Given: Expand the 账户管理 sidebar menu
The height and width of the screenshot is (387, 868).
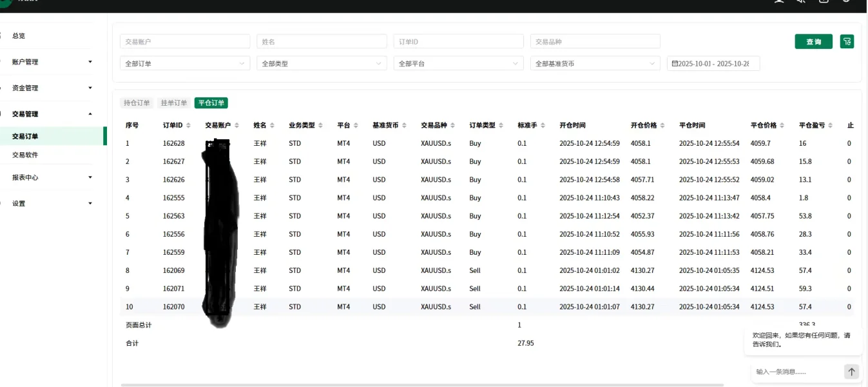Looking at the screenshot, I should (52, 62).
